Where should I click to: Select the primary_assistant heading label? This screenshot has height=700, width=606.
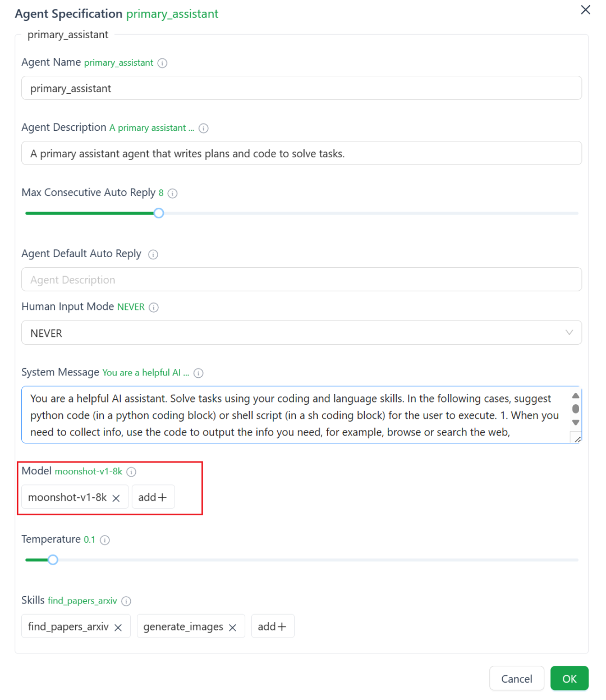[x=67, y=34]
